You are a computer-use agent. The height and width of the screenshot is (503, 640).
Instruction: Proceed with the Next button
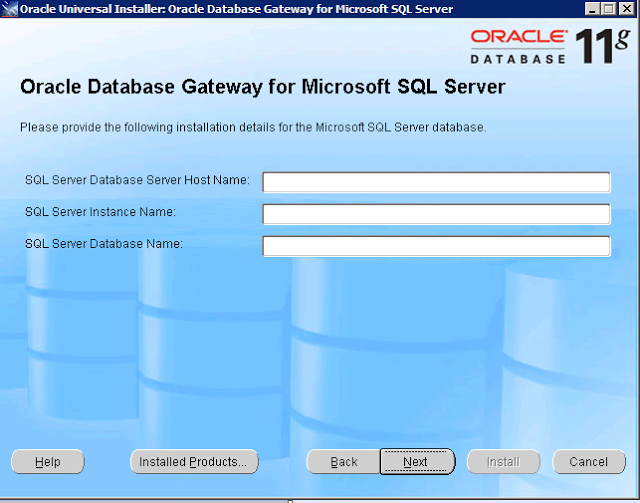point(417,462)
